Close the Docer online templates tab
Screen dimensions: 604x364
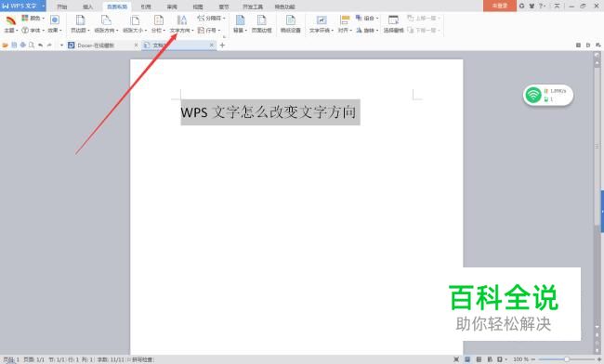click(136, 45)
